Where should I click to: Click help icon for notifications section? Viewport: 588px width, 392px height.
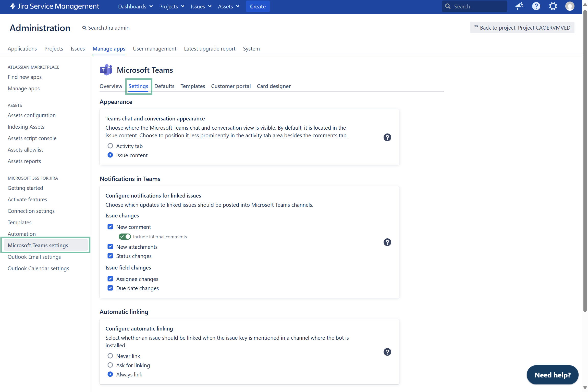point(387,242)
